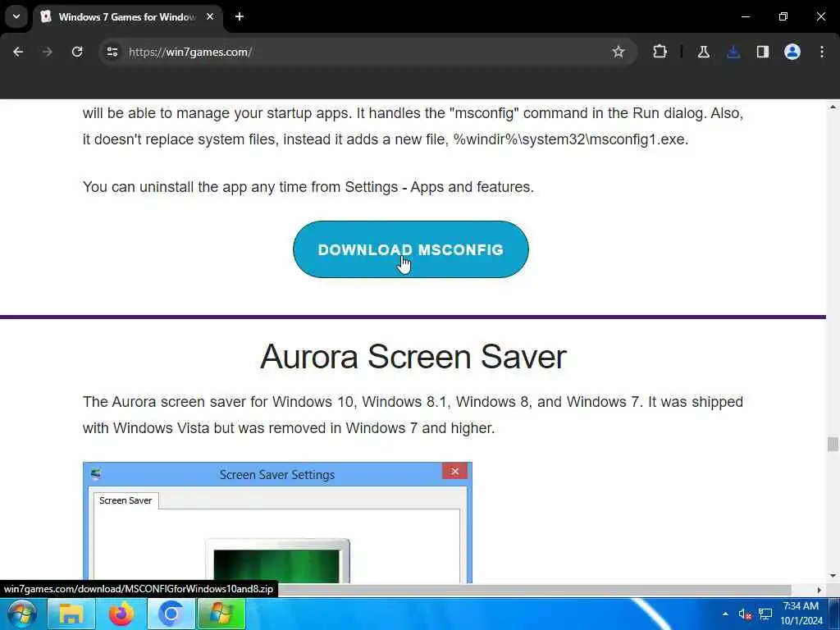The image size is (840, 630).
Task: View site information icon in address bar
Action: [112, 52]
